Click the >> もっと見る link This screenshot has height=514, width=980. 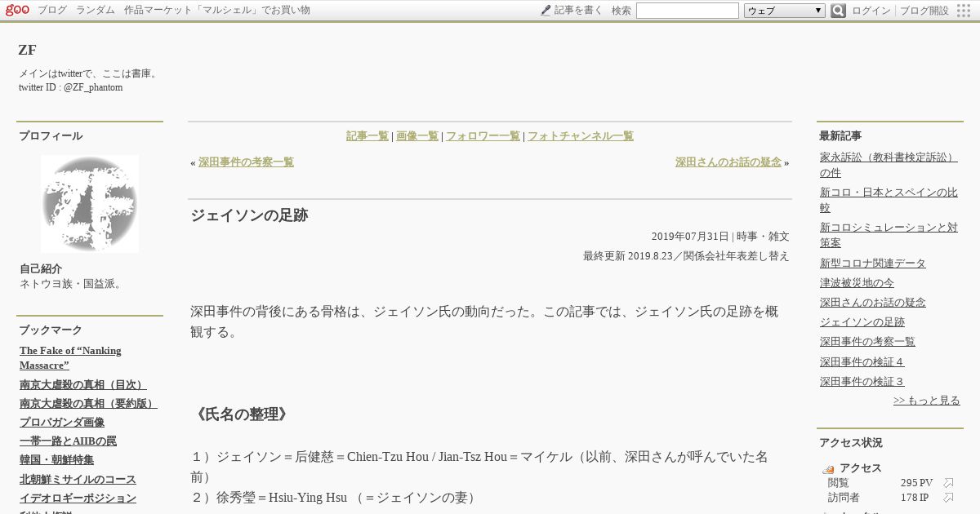click(x=927, y=401)
